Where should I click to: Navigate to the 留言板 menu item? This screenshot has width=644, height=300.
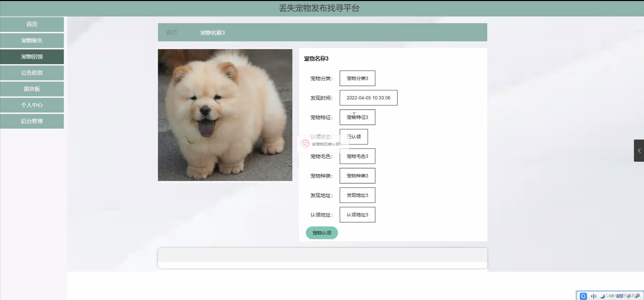coord(32,89)
